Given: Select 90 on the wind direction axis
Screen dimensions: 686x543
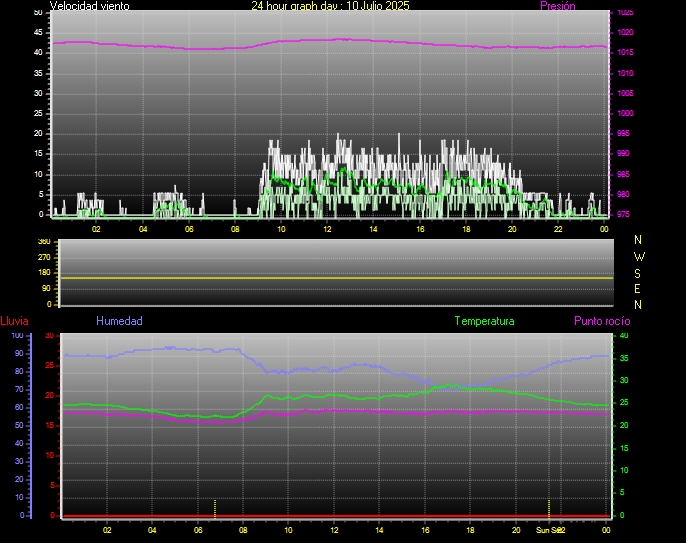Looking at the screenshot, I should tap(46, 289).
